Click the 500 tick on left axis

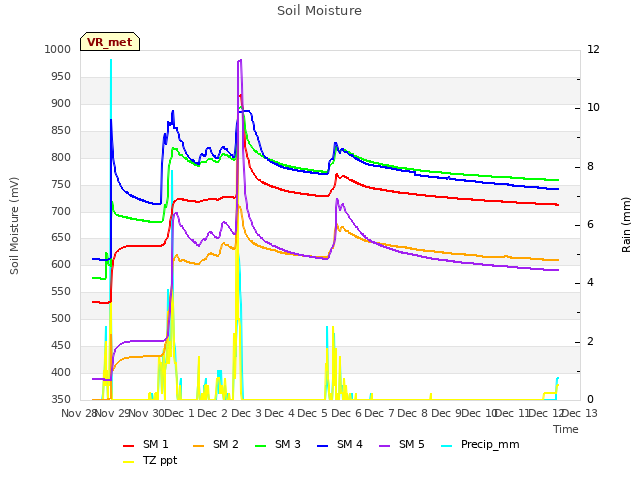click(61, 318)
